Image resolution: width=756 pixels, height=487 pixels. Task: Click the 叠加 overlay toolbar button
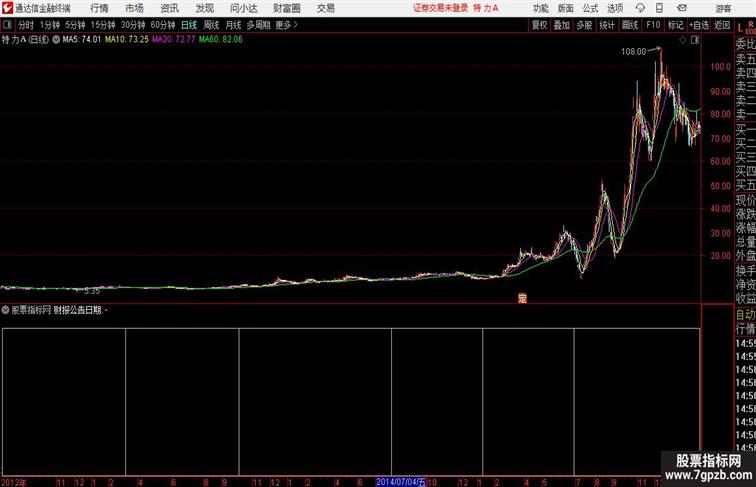(562, 25)
